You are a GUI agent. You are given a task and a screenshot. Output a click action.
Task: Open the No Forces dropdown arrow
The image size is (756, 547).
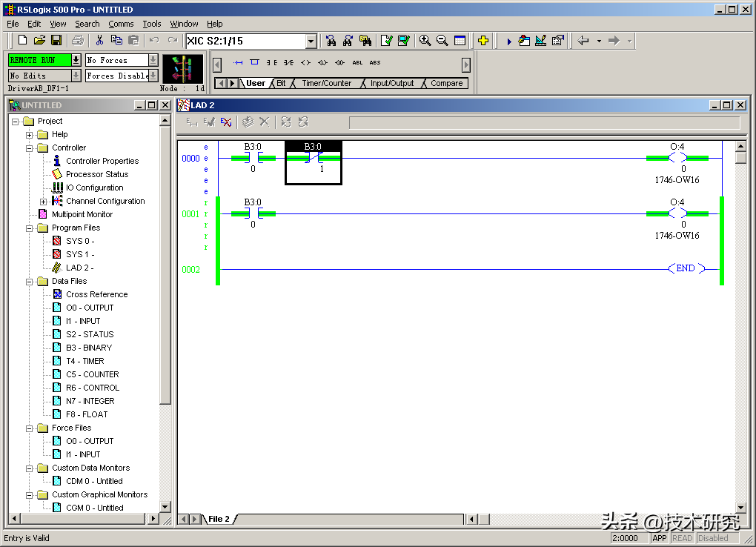pyautogui.click(x=153, y=60)
